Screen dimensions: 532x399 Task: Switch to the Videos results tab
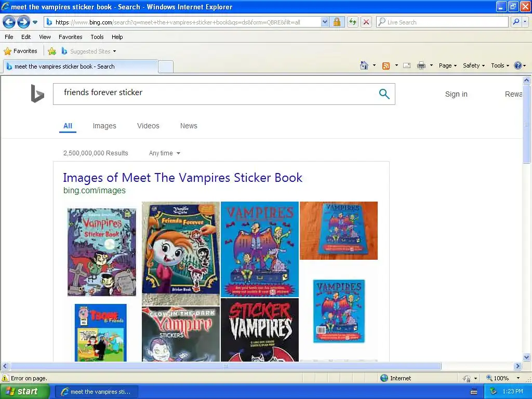pyautogui.click(x=148, y=126)
